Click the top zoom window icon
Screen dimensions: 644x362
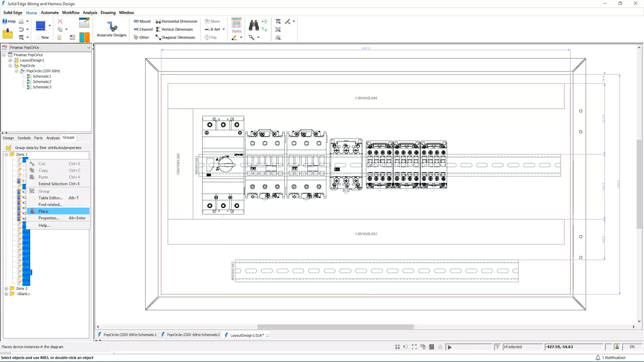278,21
